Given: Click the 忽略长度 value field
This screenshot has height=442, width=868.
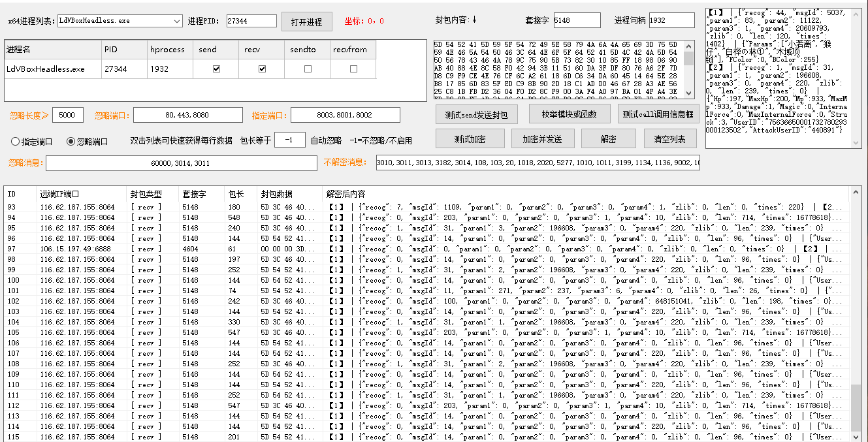Looking at the screenshot, I should tap(68, 116).
